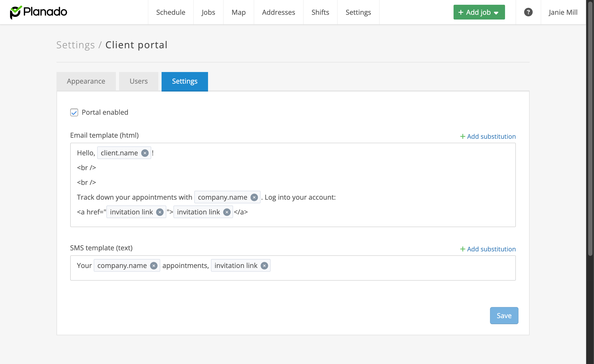Viewport: 594px width, 364px height.
Task: Switch to the Users tab
Action: (139, 81)
